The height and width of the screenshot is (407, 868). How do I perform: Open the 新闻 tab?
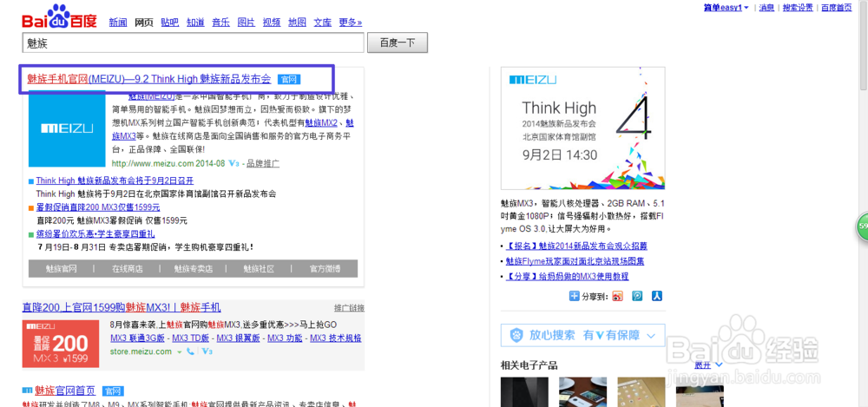(x=118, y=23)
